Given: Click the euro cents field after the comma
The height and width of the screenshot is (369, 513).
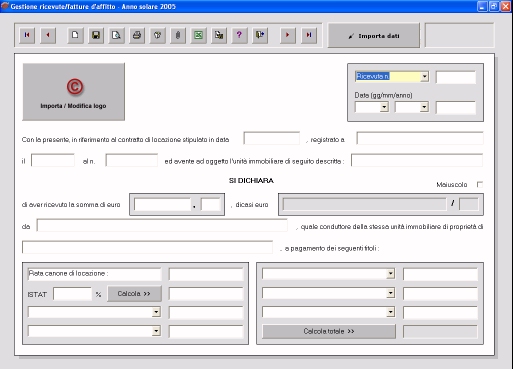Looking at the screenshot, I should pyautogui.click(x=211, y=204).
